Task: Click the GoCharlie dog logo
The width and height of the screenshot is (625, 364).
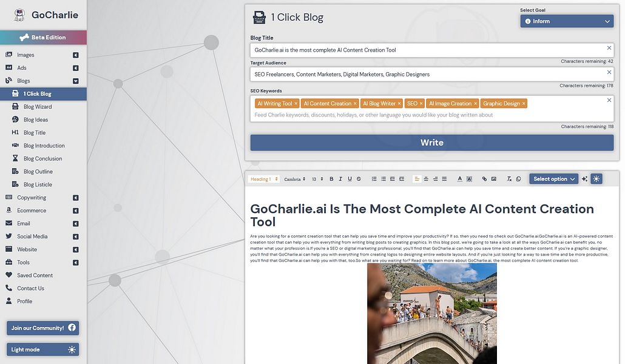Action: point(19,15)
